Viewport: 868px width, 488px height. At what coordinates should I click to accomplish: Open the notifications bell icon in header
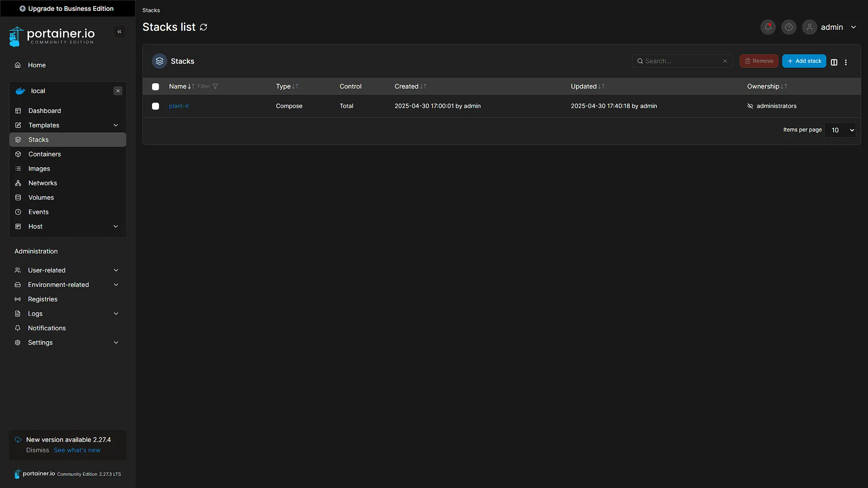(768, 27)
